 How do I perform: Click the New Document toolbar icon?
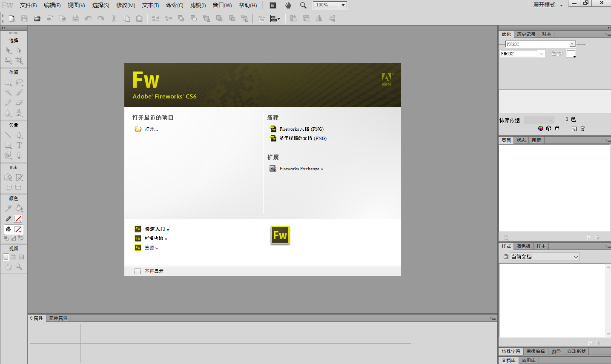click(x=12, y=18)
